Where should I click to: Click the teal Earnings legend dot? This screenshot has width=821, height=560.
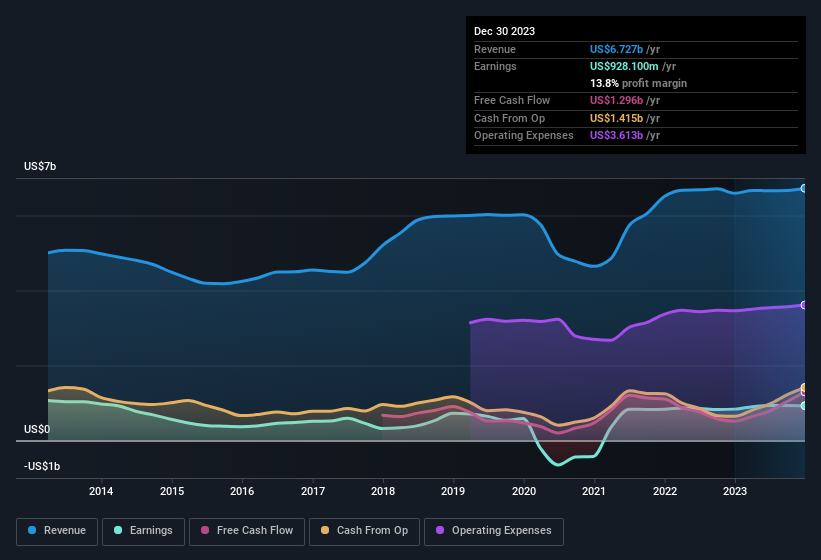click(119, 530)
